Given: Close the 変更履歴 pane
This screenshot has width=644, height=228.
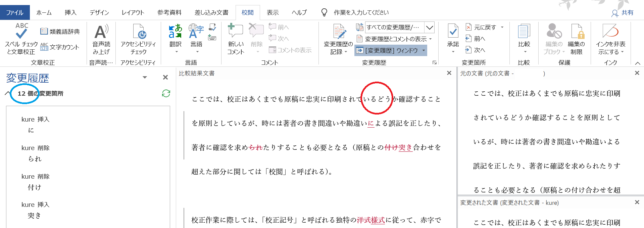Looking at the screenshot, I should [x=165, y=77].
